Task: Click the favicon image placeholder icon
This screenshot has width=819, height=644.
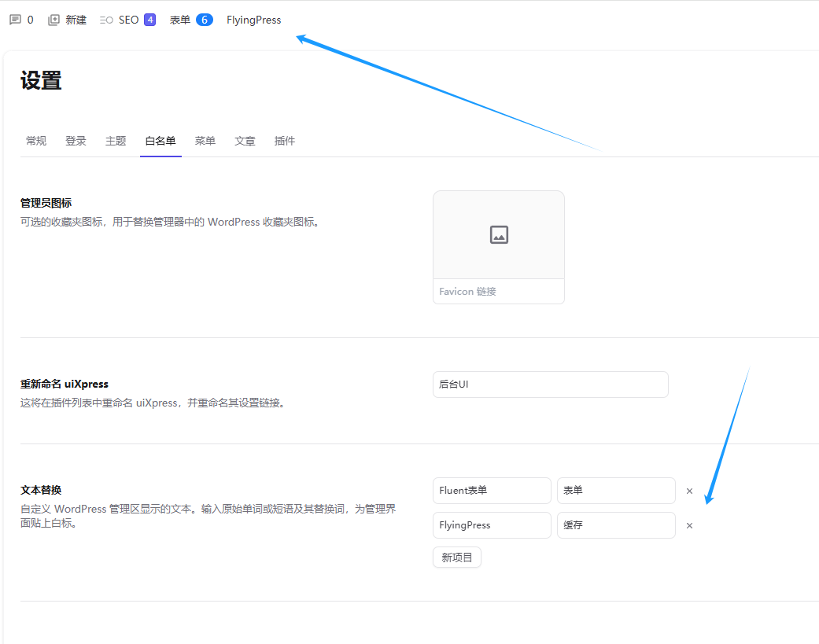Action: pos(499,235)
